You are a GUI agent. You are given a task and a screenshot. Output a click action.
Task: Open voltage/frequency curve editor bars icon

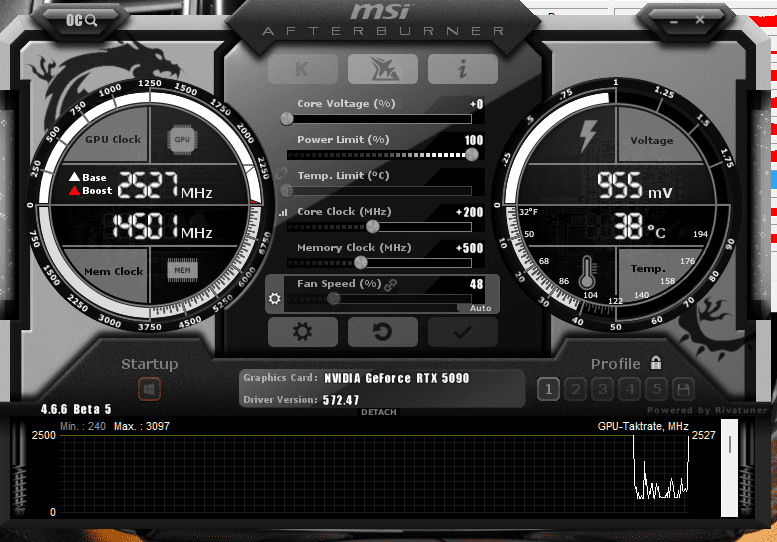tap(283, 213)
